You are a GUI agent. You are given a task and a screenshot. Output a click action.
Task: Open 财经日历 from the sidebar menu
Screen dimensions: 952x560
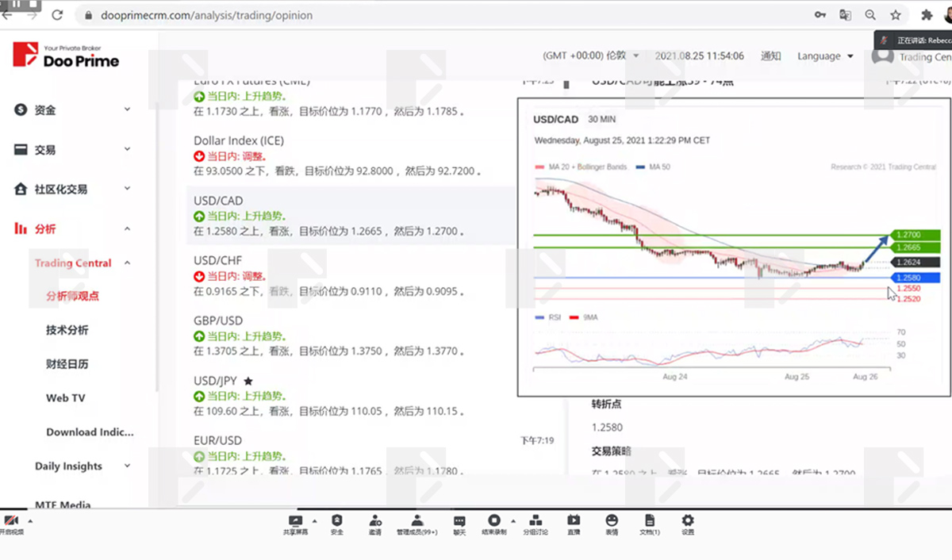67,364
